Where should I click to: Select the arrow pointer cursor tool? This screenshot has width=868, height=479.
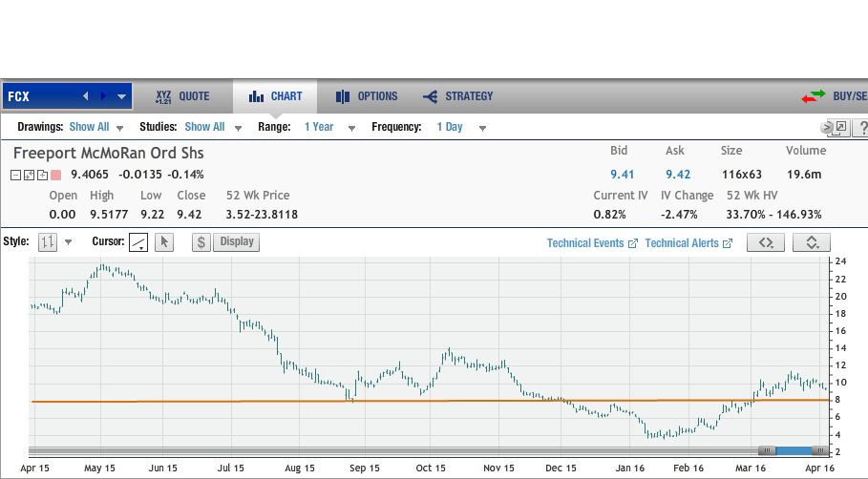[x=164, y=241]
